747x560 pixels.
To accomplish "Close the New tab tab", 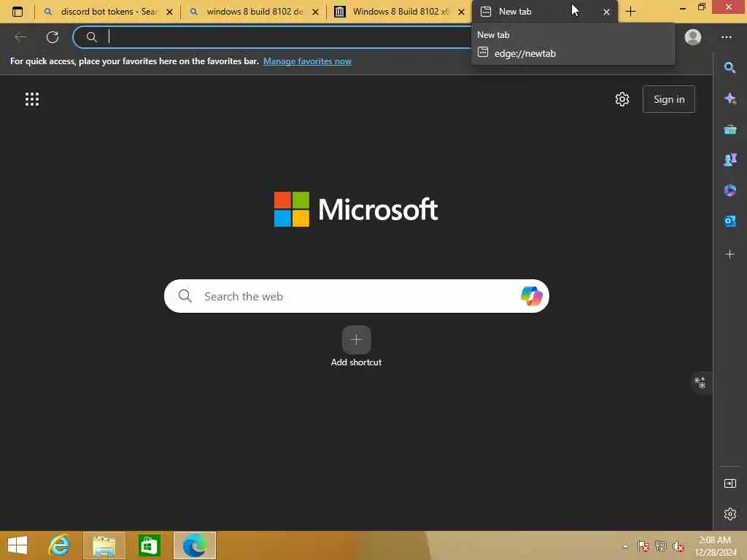I will [x=606, y=12].
